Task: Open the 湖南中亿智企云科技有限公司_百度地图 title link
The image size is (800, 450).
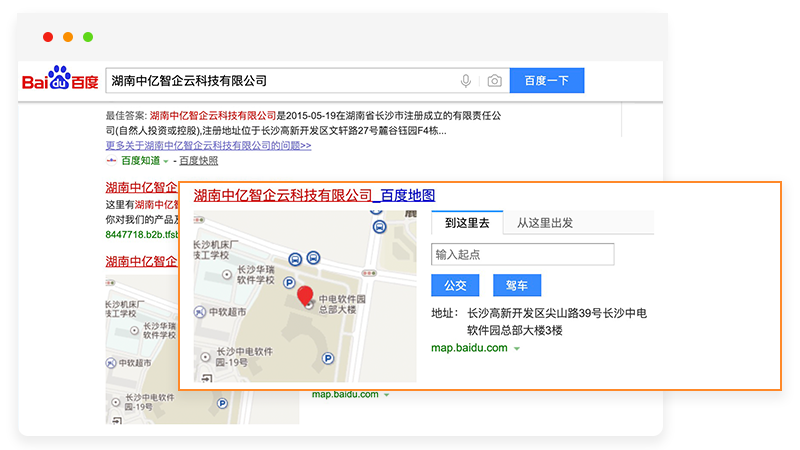Action: tap(314, 195)
